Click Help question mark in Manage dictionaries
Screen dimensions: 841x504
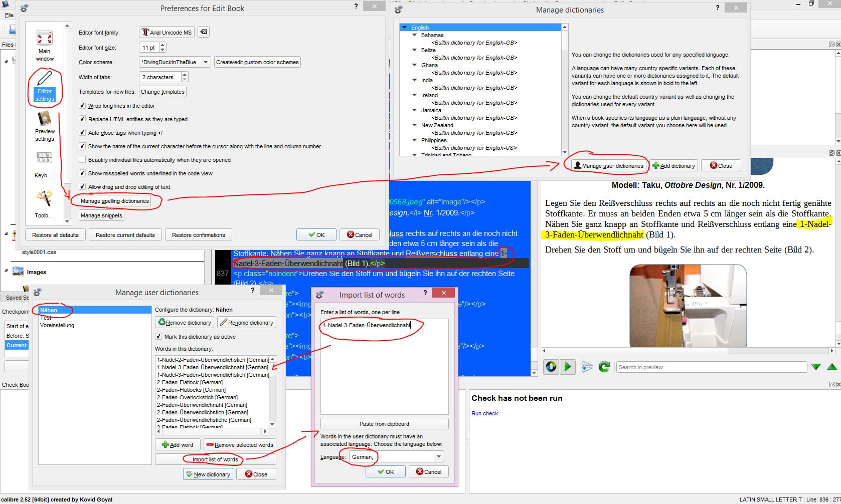click(x=718, y=8)
